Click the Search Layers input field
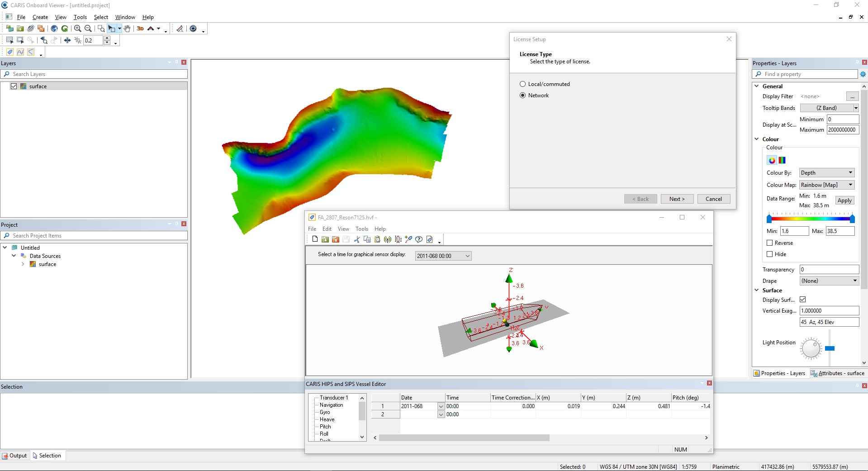868x471 pixels. pos(94,74)
